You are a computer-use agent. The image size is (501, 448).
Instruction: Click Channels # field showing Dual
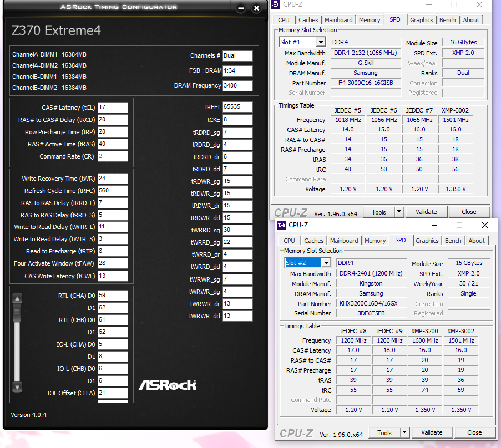237,55
